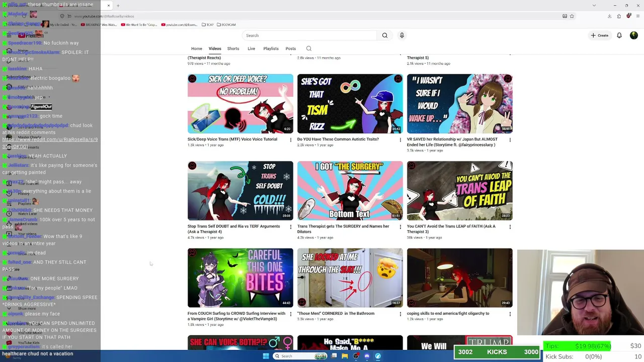Open options menu for VR SAVED her Relationship video
Viewport: 644px width, 362px height.
(x=510, y=140)
